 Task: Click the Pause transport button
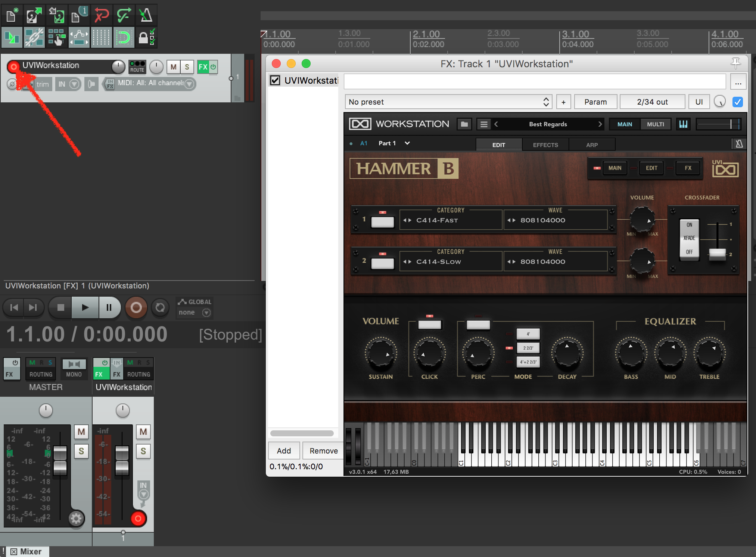point(109,307)
